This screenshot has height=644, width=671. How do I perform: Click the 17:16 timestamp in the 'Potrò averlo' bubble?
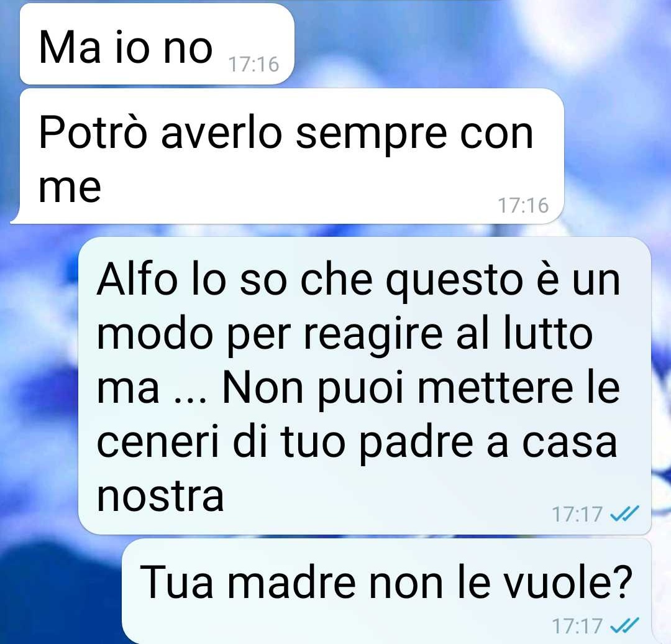[523, 206]
